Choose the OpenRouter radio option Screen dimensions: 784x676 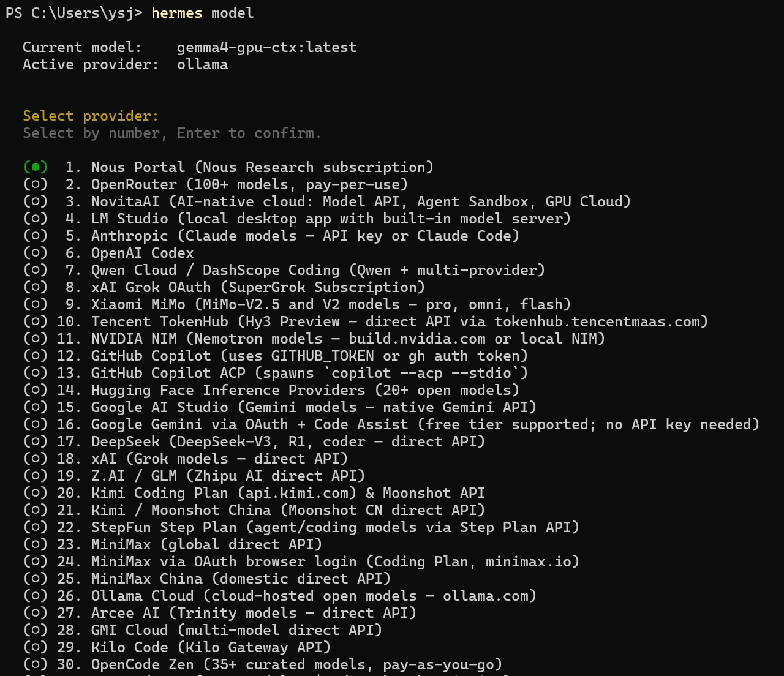coord(36,184)
